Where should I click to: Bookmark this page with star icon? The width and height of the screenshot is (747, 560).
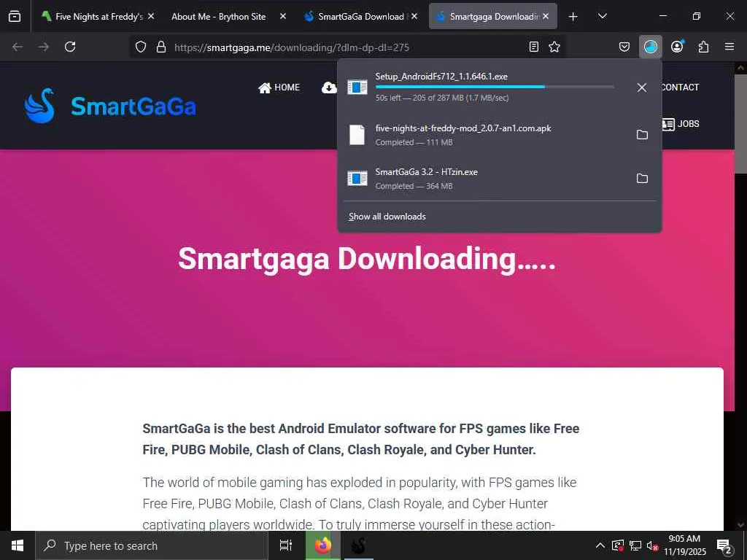pos(554,47)
